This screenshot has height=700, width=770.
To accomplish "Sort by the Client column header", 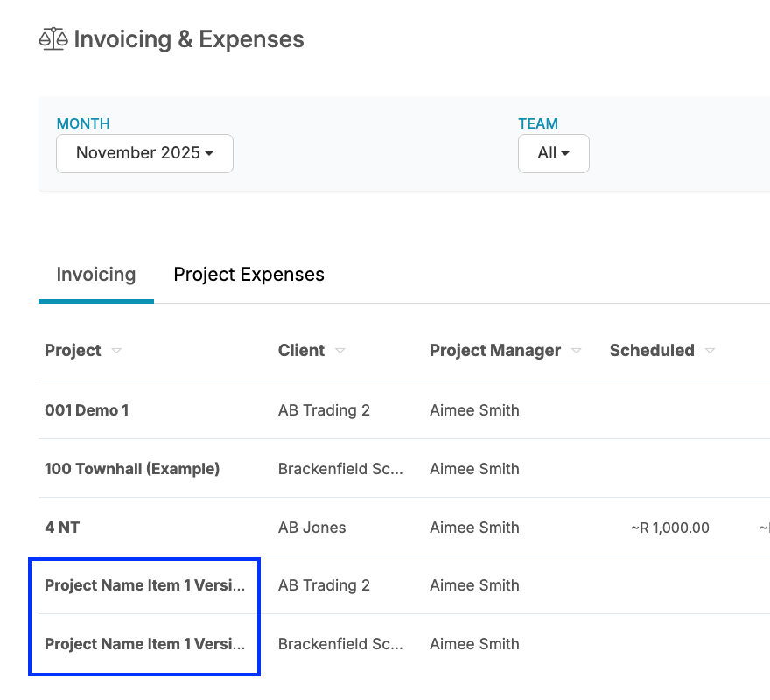I will 301,351.
